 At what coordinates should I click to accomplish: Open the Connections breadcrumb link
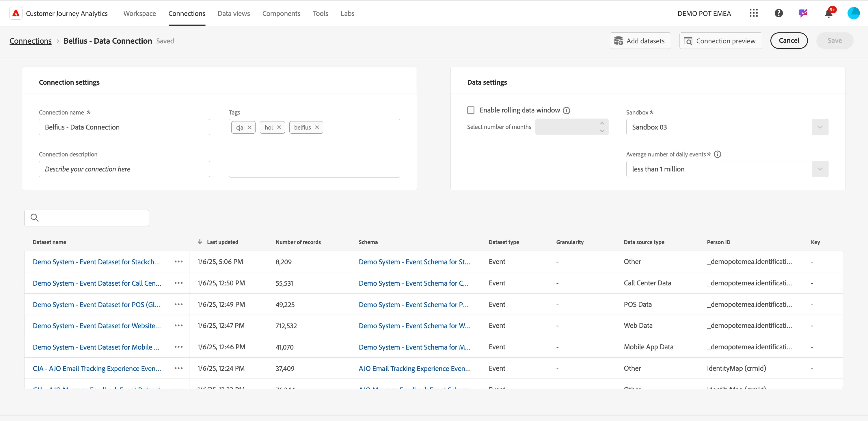30,40
